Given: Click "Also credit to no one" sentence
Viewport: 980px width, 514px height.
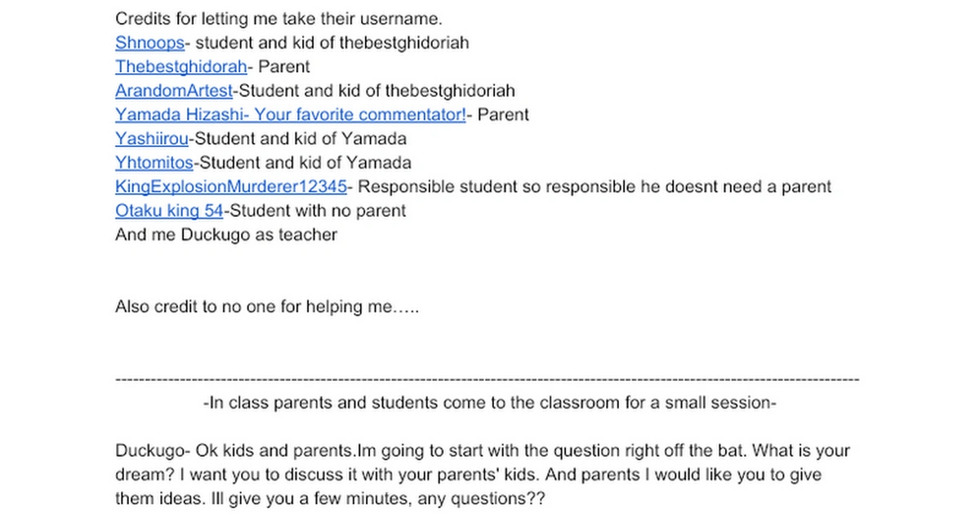Looking at the screenshot, I should click(x=267, y=307).
